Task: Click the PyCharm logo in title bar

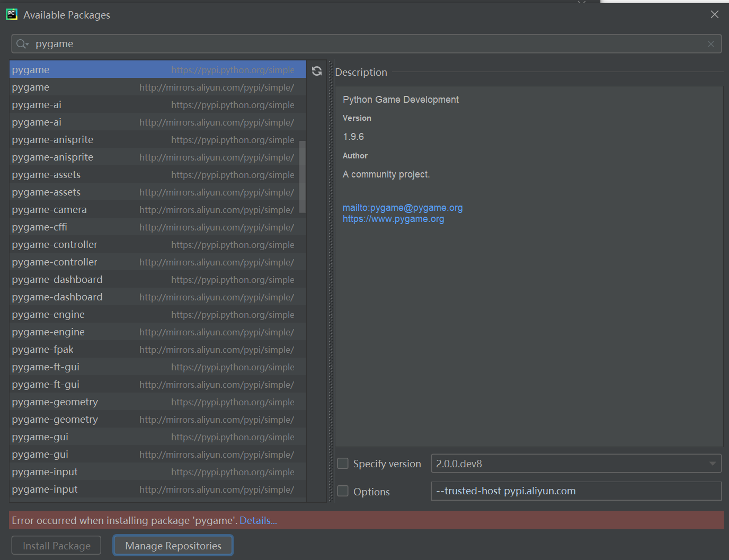Action: pyautogui.click(x=12, y=14)
